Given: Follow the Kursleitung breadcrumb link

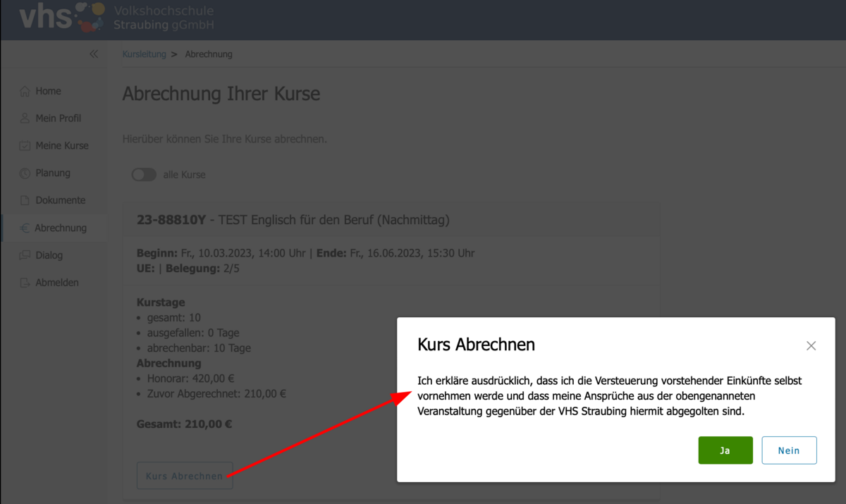Looking at the screenshot, I should 144,54.
